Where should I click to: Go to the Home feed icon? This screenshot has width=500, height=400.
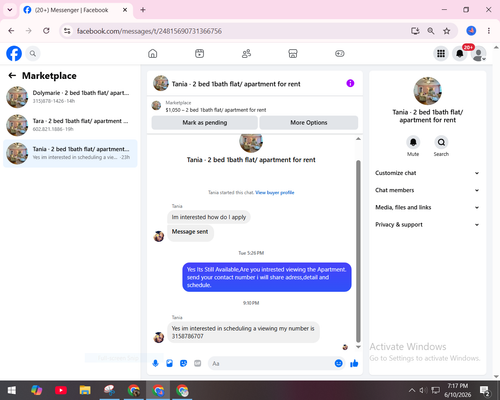click(153, 53)
